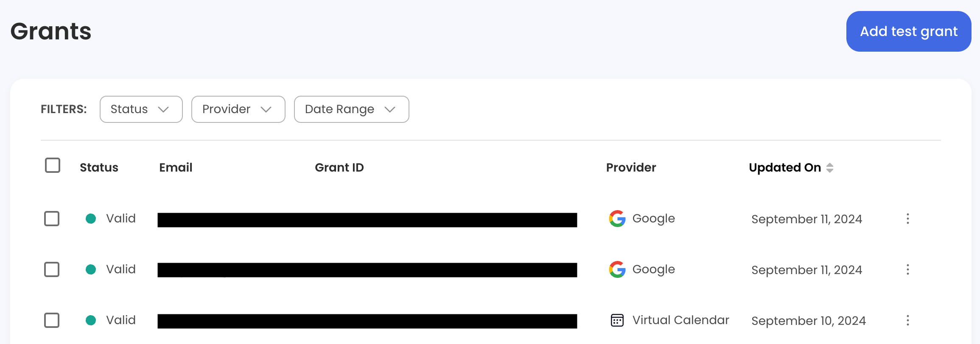Open the actions menu for the second grant
This screenshot has width=980, height=344.
click(908, 269)
